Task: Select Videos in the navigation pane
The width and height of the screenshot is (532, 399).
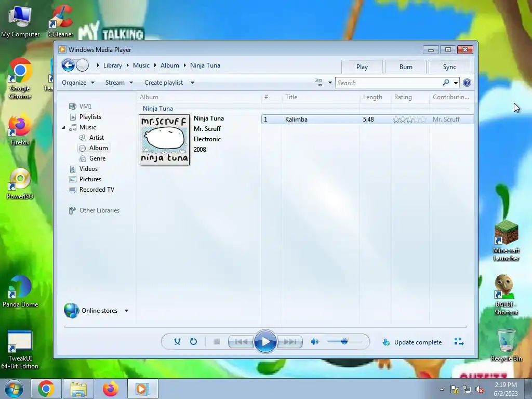Action: coord(88,169)
